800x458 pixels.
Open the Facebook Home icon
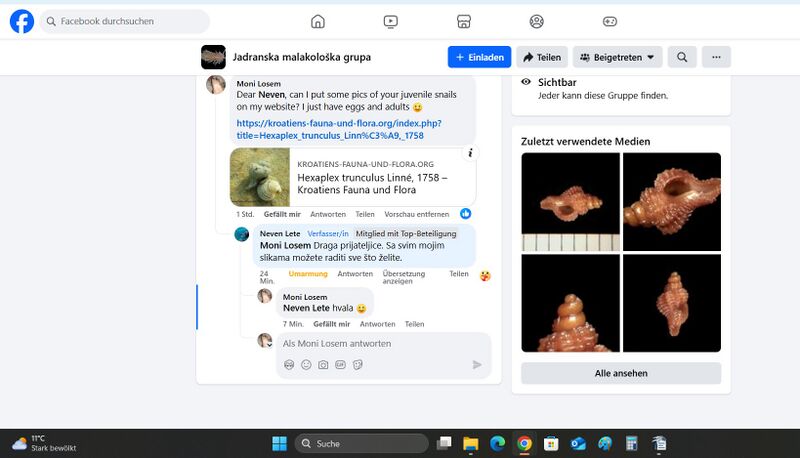pyautogui.click(x=318, y=21)
